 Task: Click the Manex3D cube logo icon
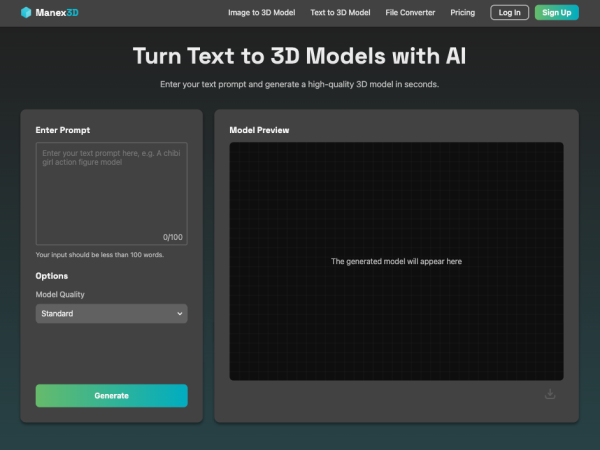coord(26,13)
